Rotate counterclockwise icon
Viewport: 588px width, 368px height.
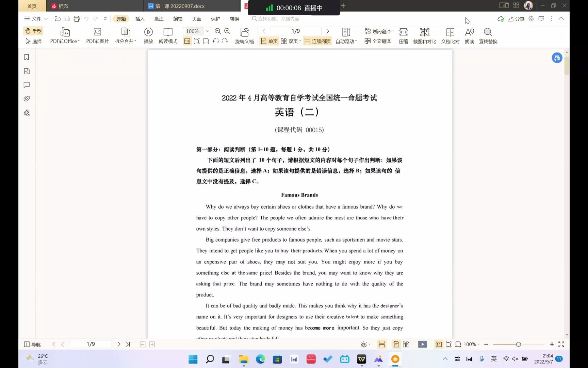click(215, 41)
